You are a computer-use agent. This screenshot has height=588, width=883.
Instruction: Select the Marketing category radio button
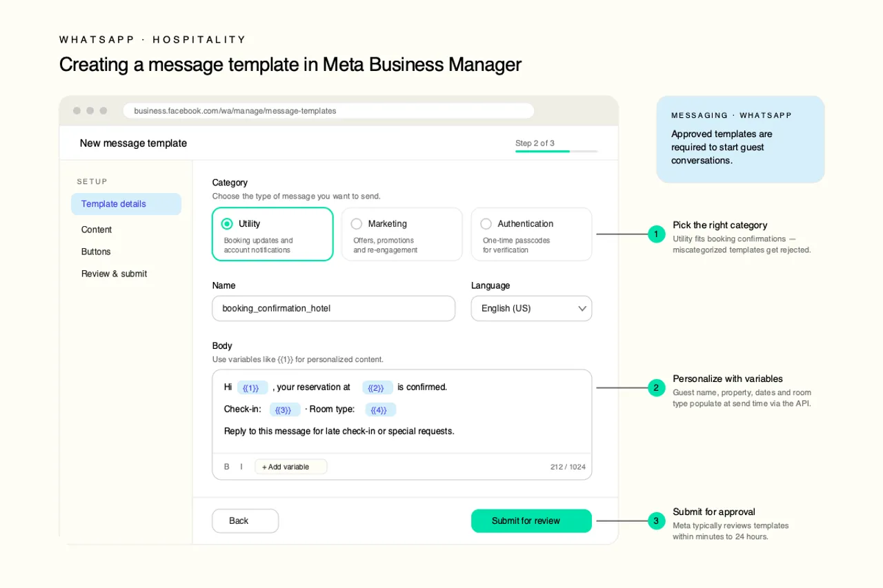pos(357,224)
